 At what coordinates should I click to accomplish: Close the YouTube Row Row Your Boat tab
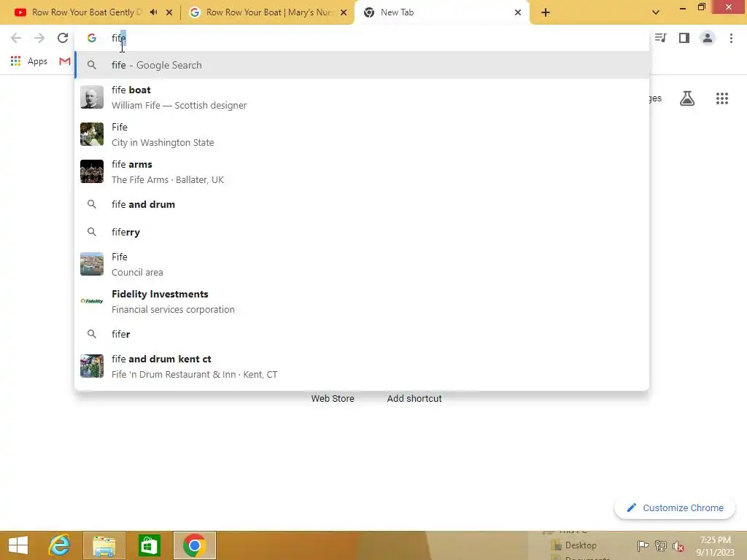click(169, 13)
